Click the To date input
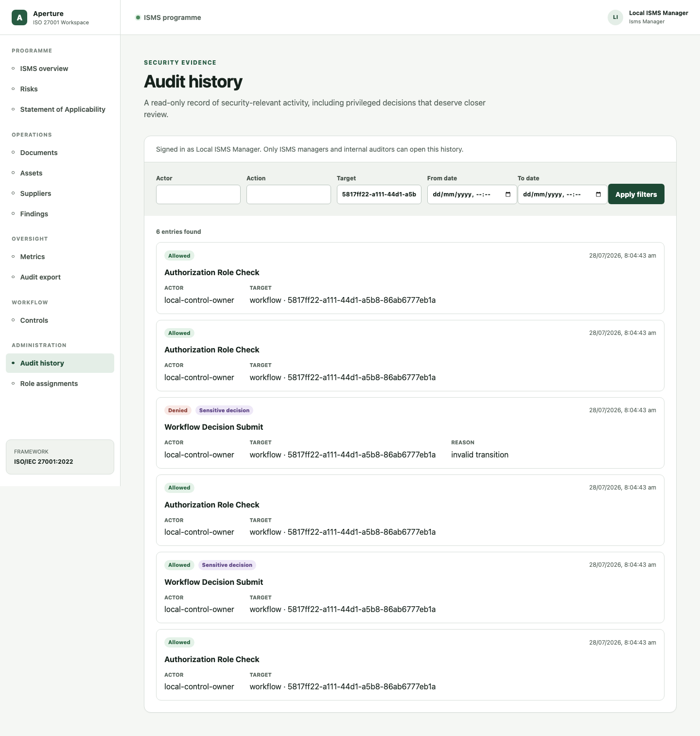 coord(562,194)
